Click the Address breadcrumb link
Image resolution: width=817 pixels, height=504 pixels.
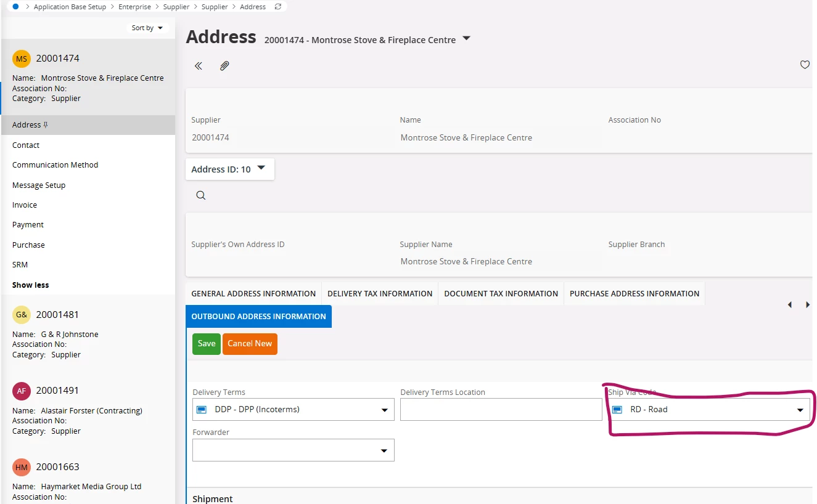[x=253, y=7]
